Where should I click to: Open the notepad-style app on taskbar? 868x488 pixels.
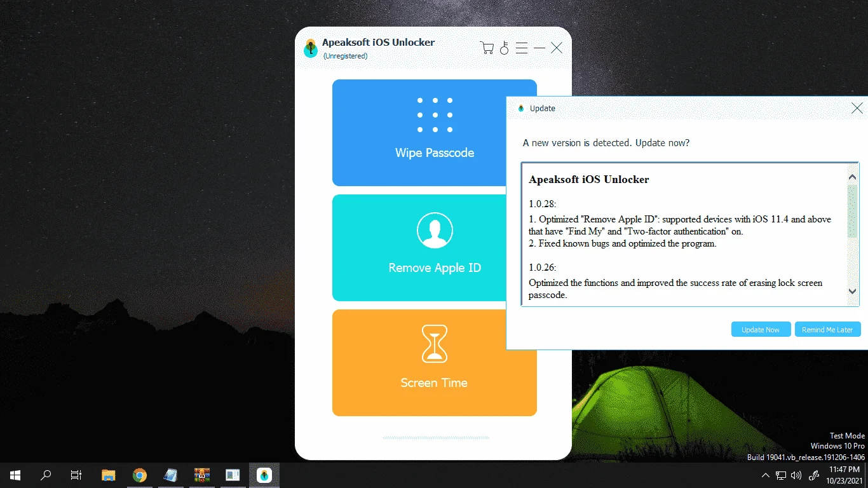[170, 475]
